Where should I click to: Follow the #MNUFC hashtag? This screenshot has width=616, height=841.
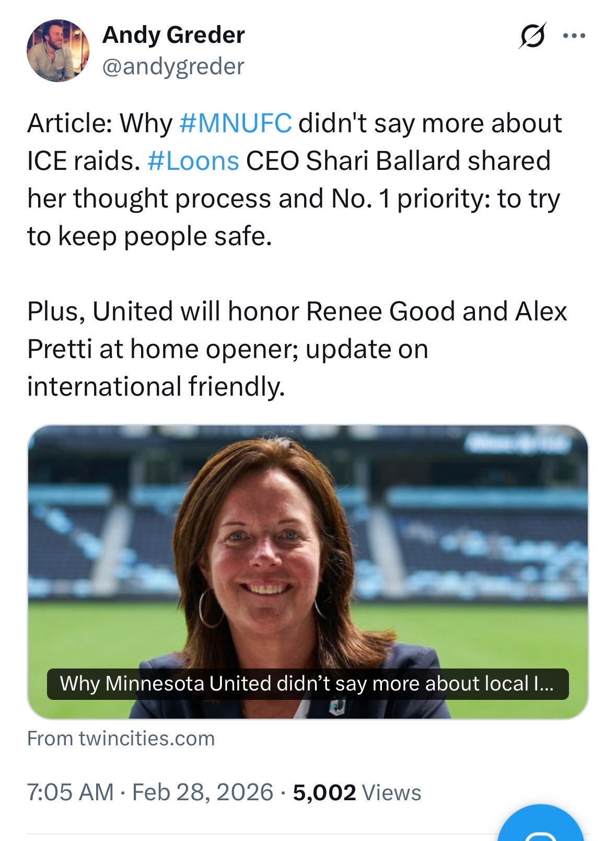point(235,123)
